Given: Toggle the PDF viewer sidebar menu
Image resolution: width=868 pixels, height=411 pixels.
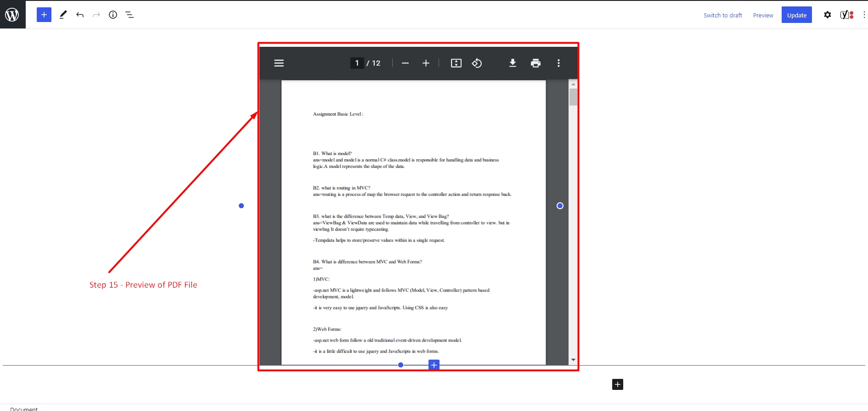Looking at the screenshot, I should pyautogui.click(x=279, y=63).
